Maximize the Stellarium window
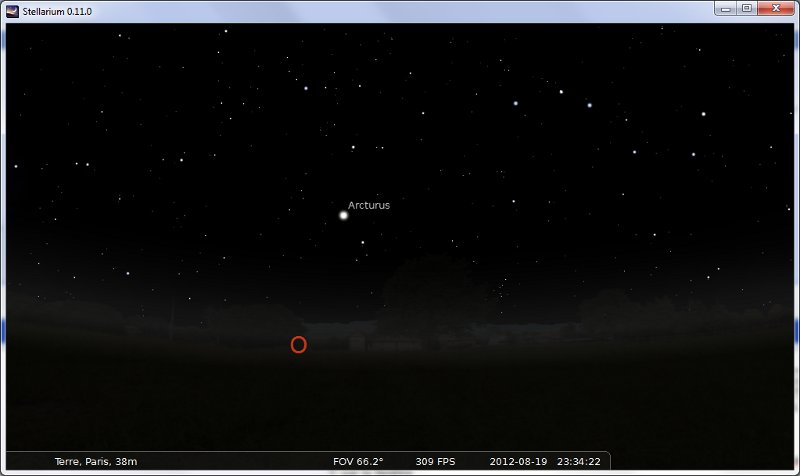Image resolution: width=800 pixels, height=476 pixels. point(747,9)
